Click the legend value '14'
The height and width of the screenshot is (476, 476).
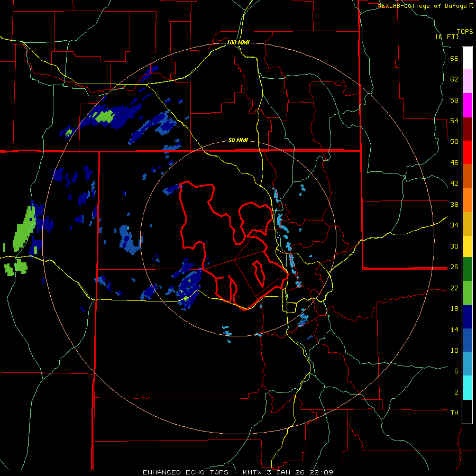454,329
